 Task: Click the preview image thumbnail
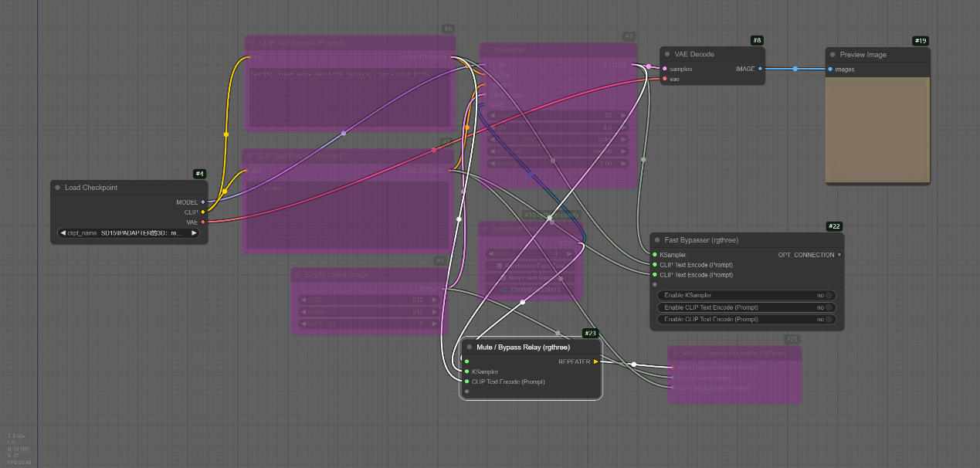877,130
